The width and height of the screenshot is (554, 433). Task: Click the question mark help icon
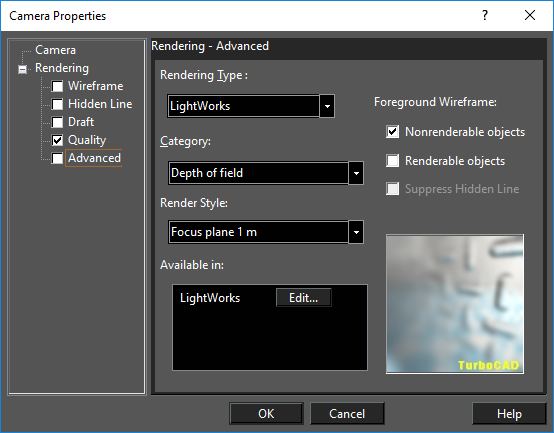click(x=485, y=15)
